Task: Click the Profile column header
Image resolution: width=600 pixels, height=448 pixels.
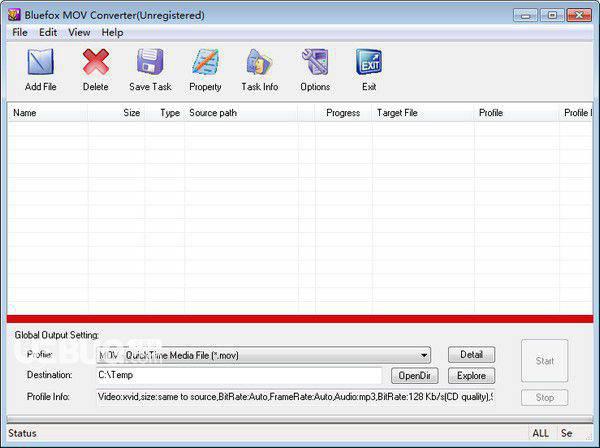Action: coord(517,113)
